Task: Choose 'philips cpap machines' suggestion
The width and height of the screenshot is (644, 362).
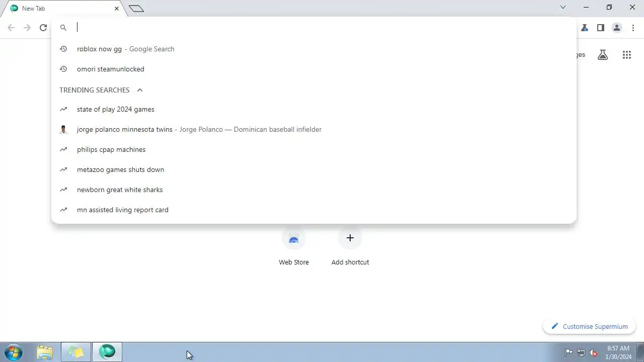Action: tap(314, 149)
